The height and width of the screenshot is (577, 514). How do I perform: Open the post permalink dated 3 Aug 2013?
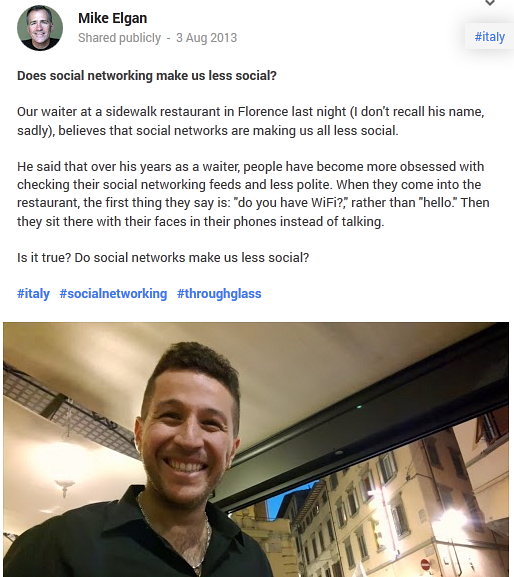point(206,38)
